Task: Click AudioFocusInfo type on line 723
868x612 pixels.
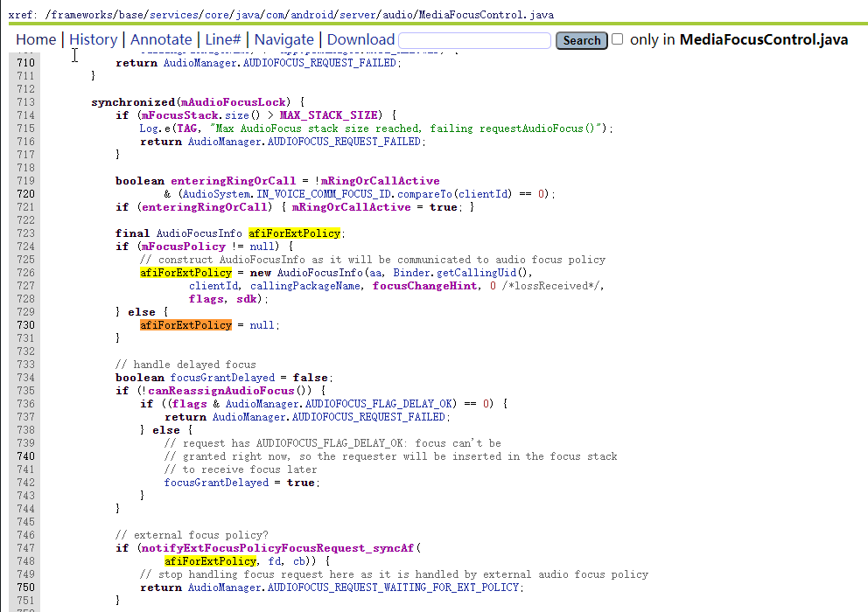Action: click(x=199, y=233)
